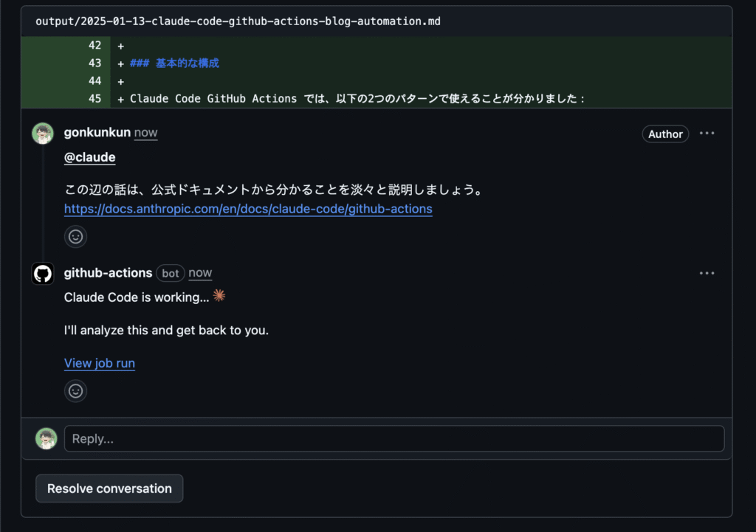The image size is (756, 532).
Task: Click the github-actions Octocat avatar
Action: [43, 274]
